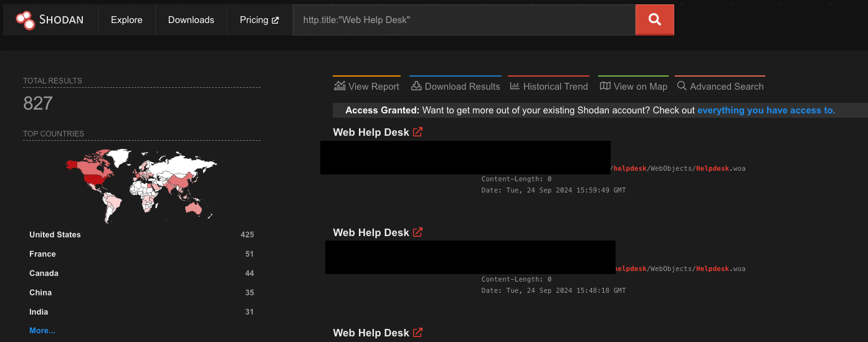868x342 pixels.
Task: Click the Download Results cloud icon
Action: pyautogui.click(x=416, y=86)
